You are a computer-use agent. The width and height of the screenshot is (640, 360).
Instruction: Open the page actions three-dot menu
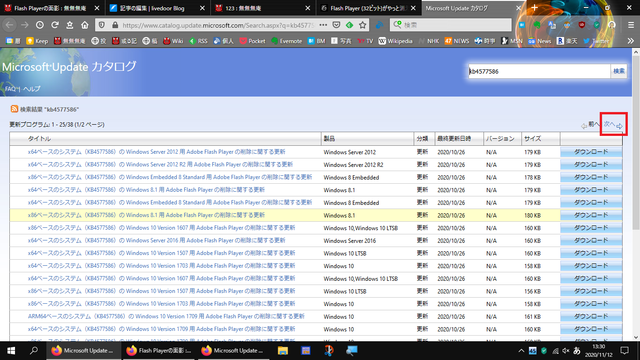point(323,25)
